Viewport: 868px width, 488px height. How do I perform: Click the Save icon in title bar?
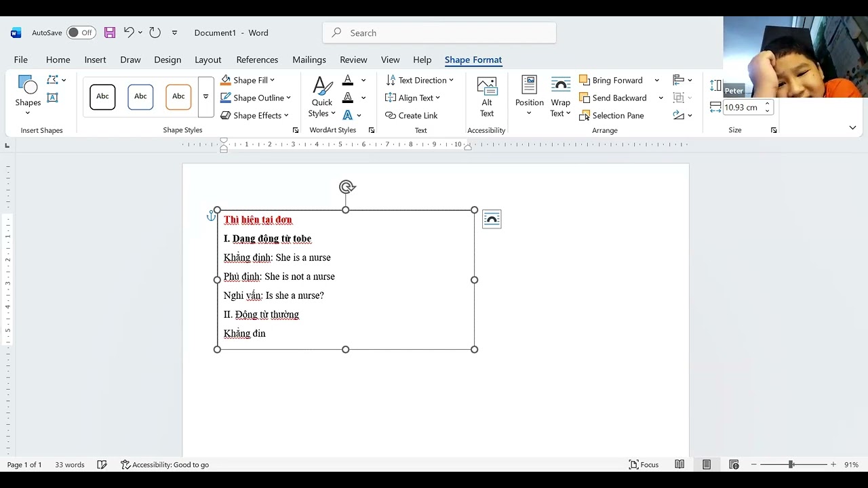pos(110,33)
